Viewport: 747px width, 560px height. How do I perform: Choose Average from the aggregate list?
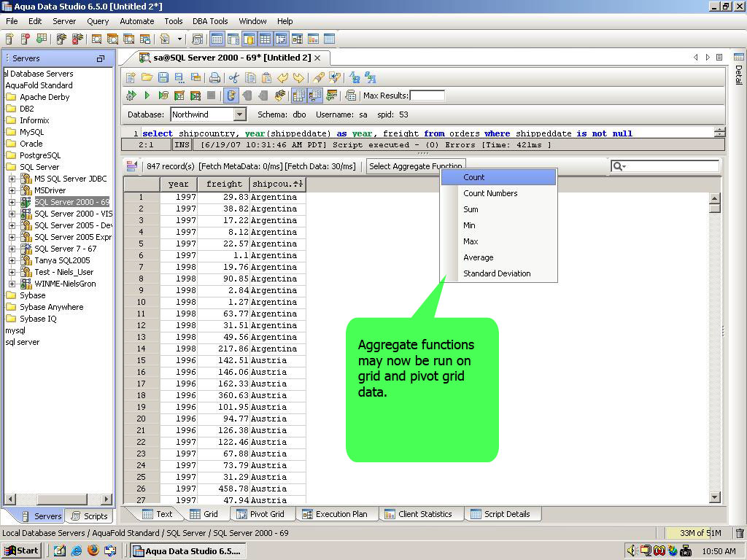(498, 257)
